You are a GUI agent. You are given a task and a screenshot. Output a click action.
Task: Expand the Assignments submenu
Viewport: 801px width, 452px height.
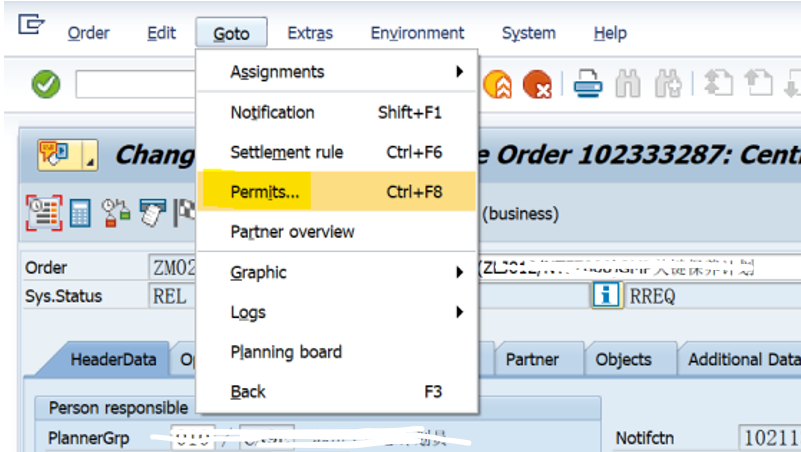337,72
